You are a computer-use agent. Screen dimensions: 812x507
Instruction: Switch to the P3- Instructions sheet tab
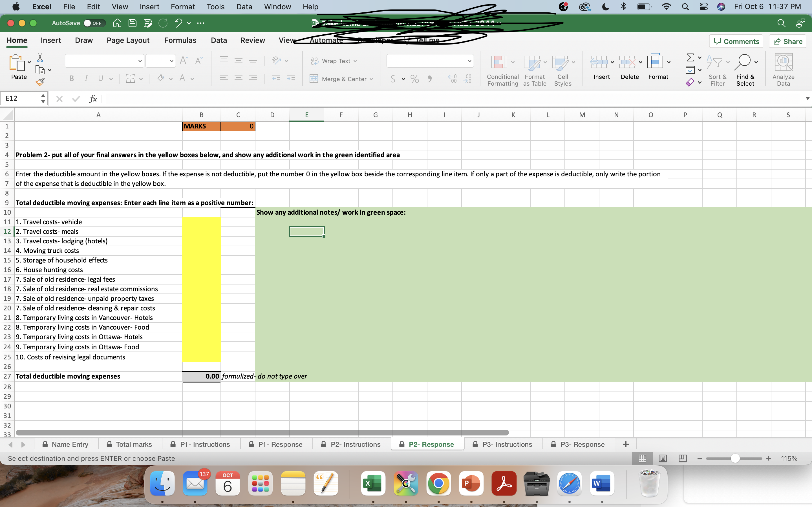(507, 444)
